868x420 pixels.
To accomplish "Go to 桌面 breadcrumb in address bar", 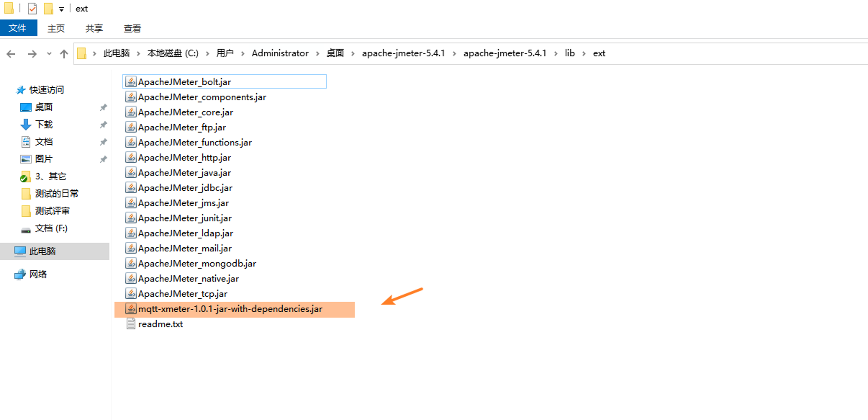I will point(335,53).
